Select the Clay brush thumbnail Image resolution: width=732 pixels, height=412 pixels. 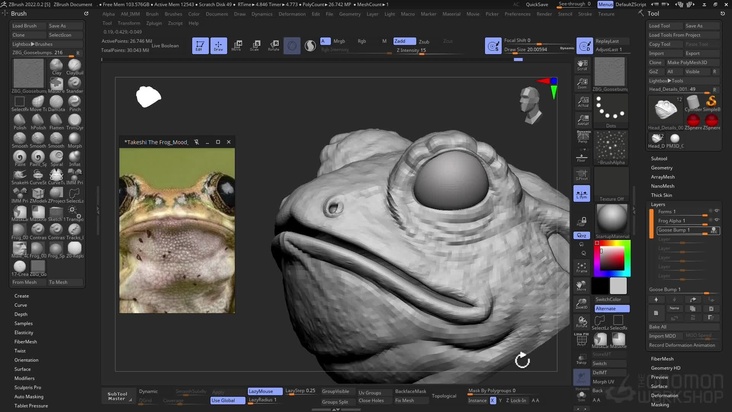pyautogui.click(x=57, y=65)
